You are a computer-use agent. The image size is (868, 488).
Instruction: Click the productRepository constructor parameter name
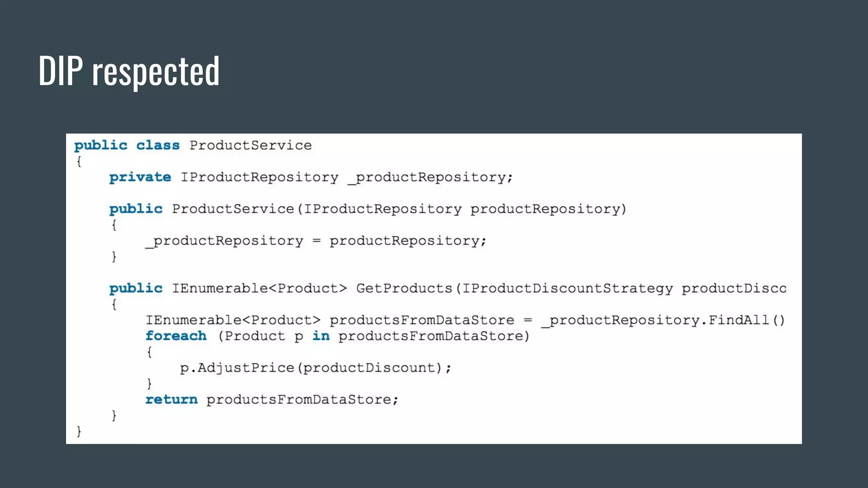545,209
